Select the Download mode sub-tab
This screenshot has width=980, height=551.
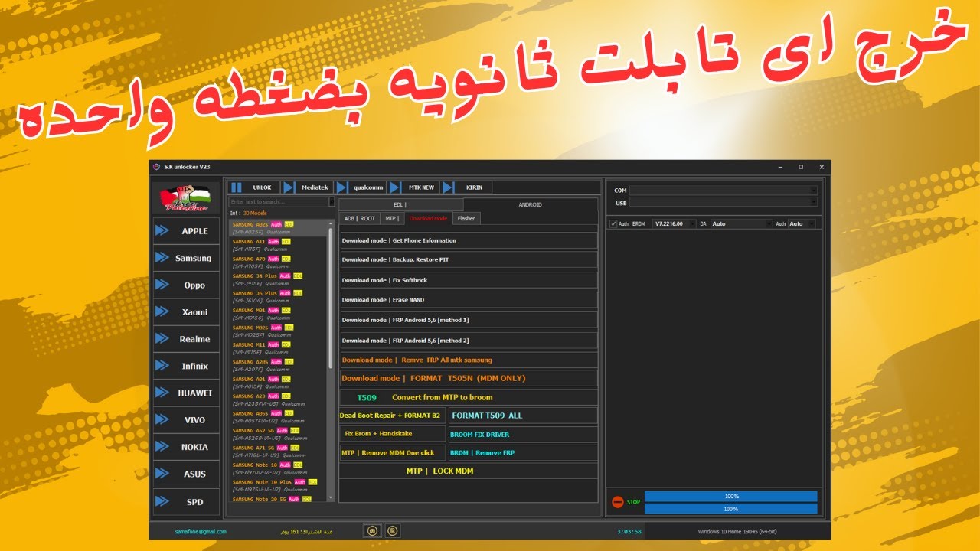[x=428, y=218]
